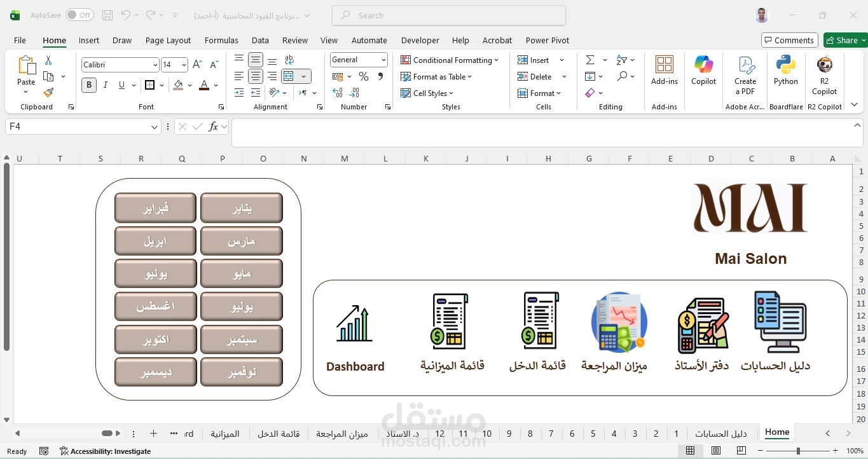Toggle Bold formatting

point(89,85)
